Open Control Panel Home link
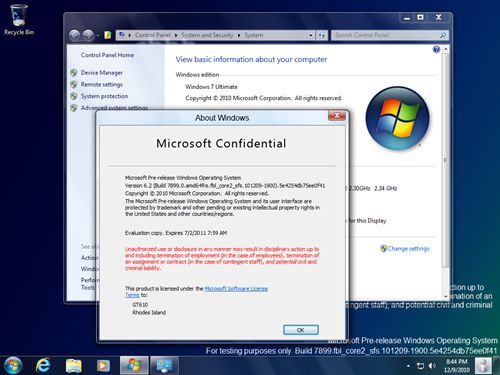 (x=107, y=55)
